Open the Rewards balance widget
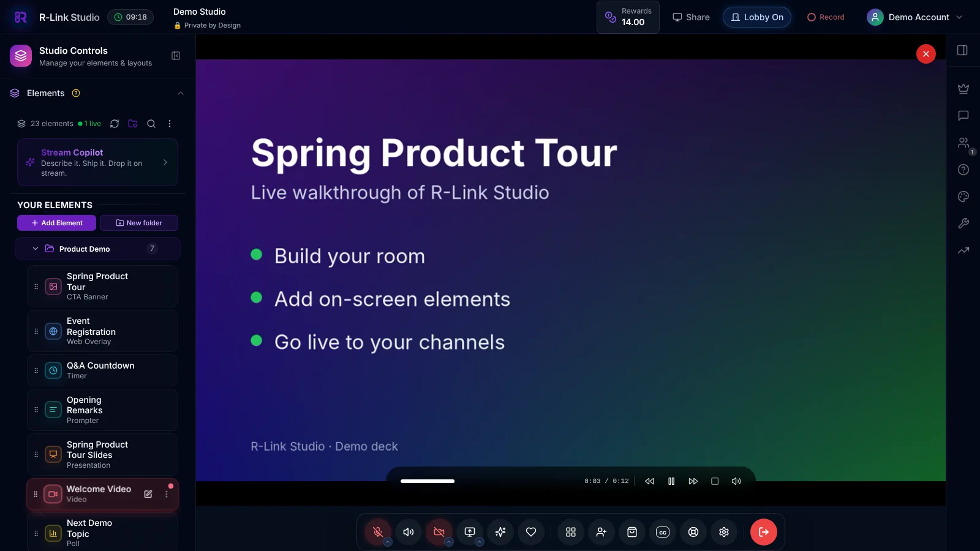Image resolution: width=980 pixels, height=551 pixels. pyautogui.click(x=628, y=17)
